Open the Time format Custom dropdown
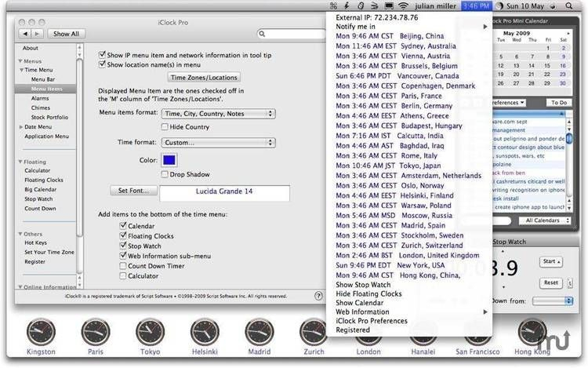Image resolution: width=588 pixels, height=368 pixels. 218,143
